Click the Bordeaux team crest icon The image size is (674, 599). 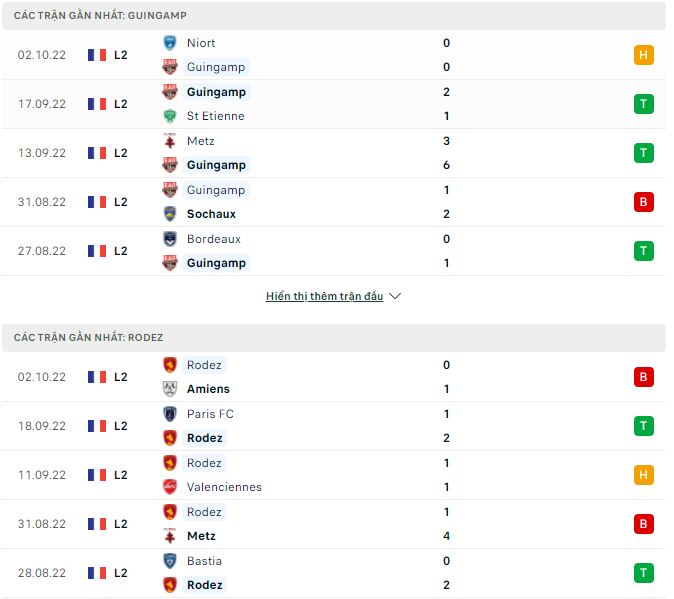coord(170,239)
